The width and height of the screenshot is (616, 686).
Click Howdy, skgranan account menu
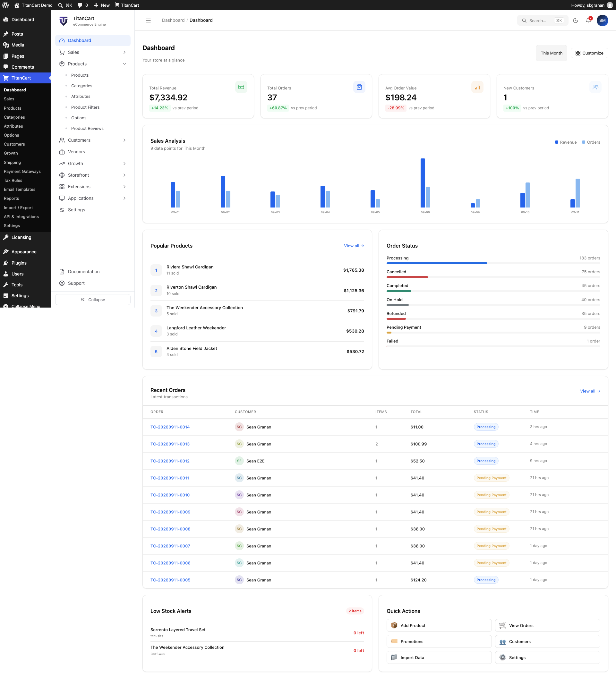[x=592, y=5]
